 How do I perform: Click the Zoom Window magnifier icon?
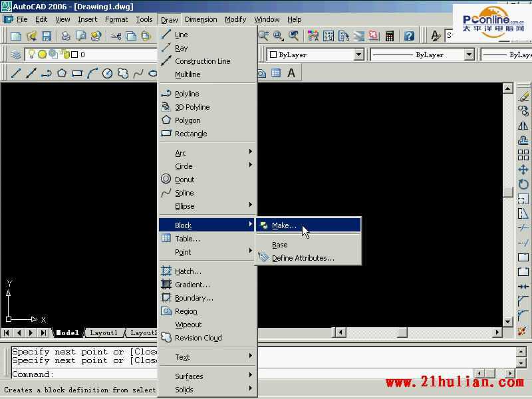(278, 36)
